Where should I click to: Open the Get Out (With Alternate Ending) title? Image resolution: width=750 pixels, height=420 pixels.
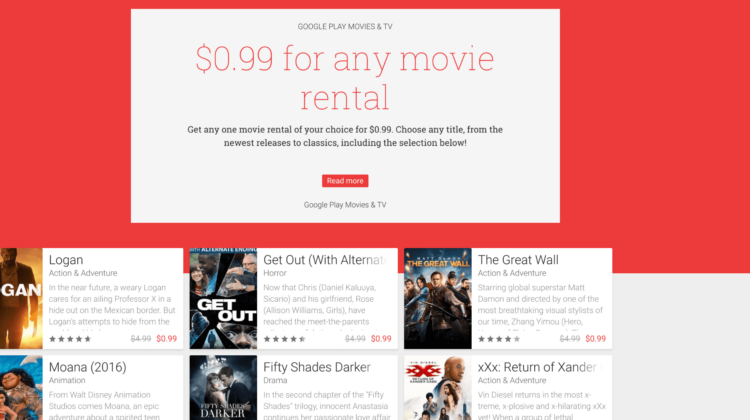325,260
